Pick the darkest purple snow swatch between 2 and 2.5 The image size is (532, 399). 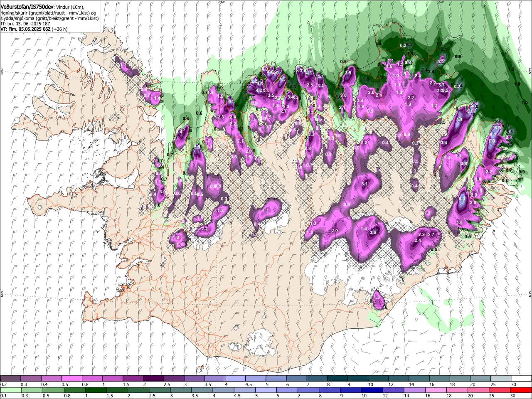153,378
